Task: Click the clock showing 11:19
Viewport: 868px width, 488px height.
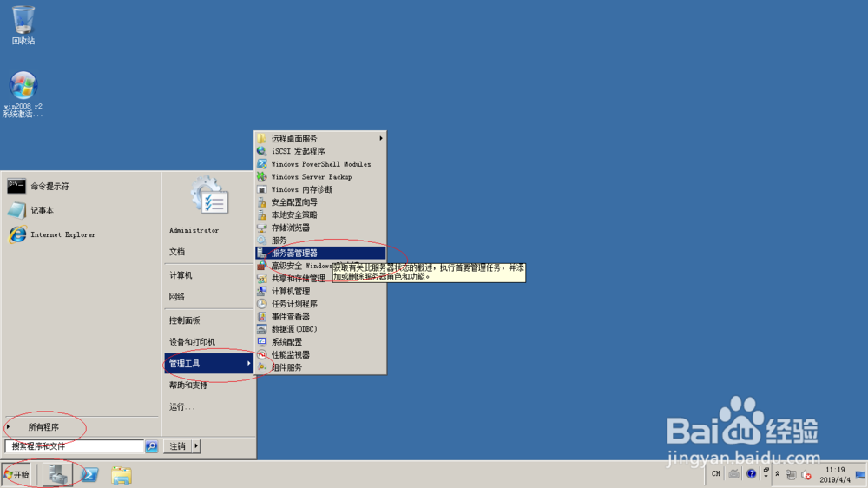Action: [835, 475]
